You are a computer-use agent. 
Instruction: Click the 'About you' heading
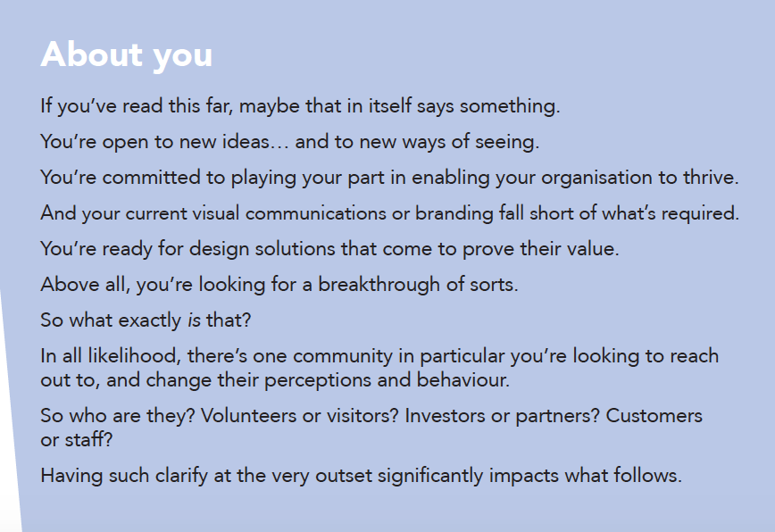[x=127, y=54]
